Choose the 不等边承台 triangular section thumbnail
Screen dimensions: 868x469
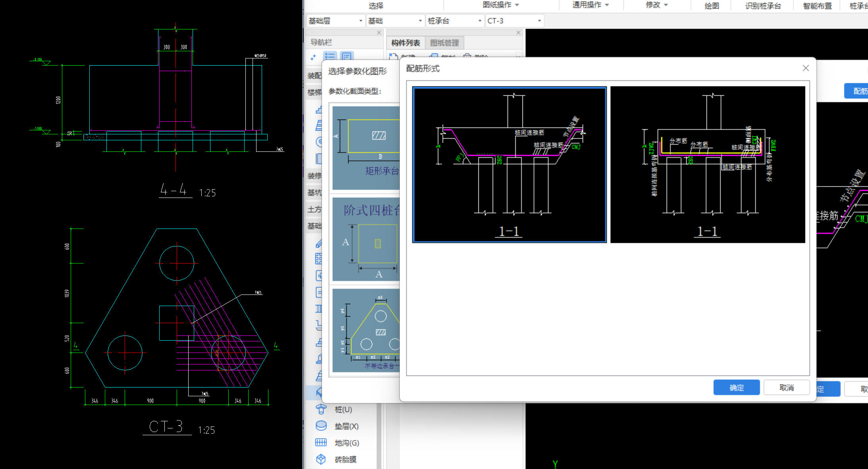pos(366,330)
